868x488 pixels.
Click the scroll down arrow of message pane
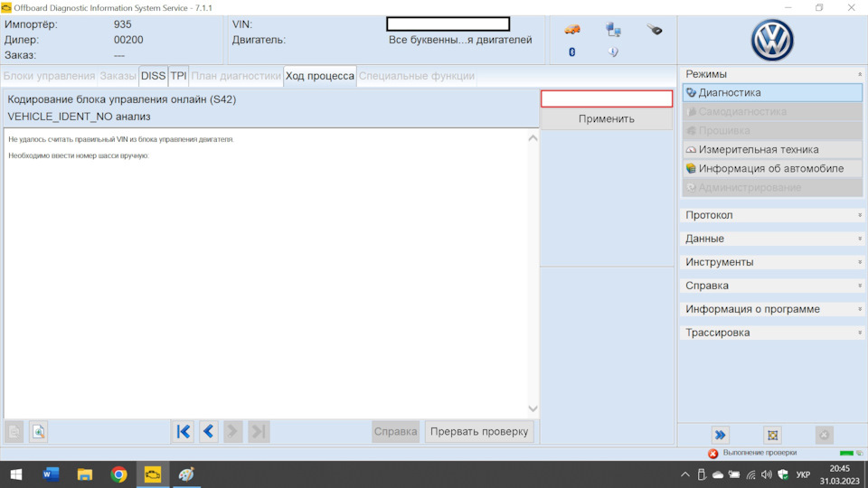click(x=533, y=408)
